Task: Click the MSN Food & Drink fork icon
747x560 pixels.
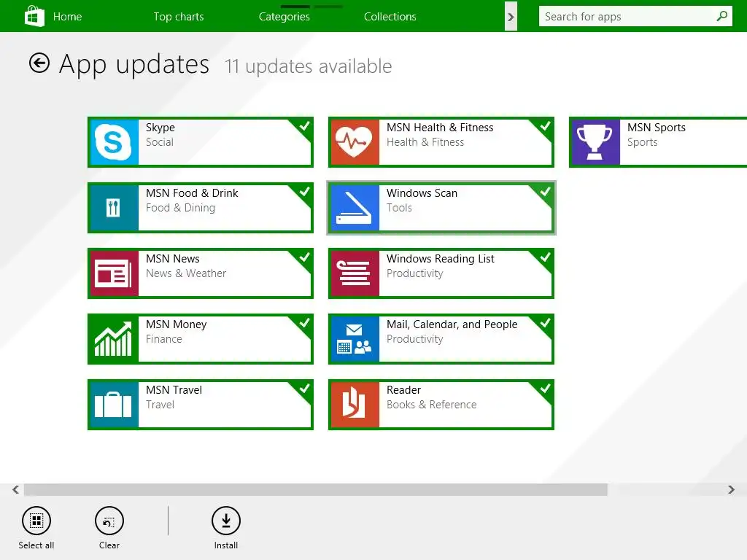Action: [x=114, y=208]
